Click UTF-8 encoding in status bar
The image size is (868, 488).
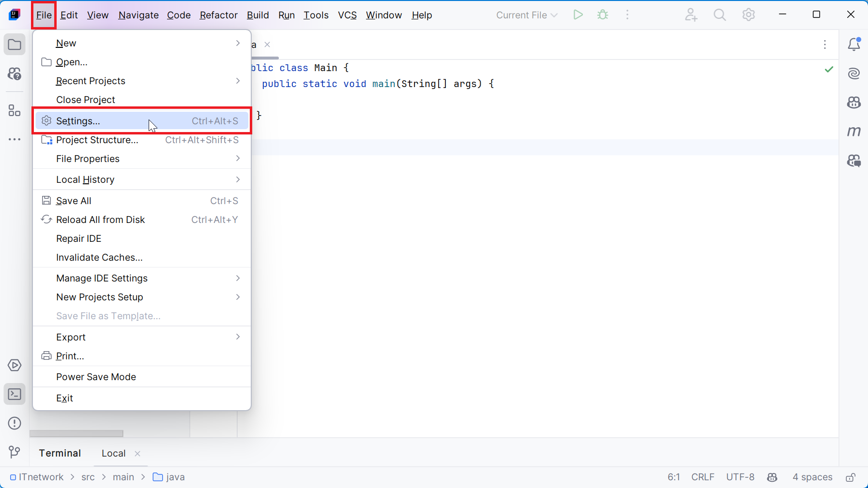[740, 477]
